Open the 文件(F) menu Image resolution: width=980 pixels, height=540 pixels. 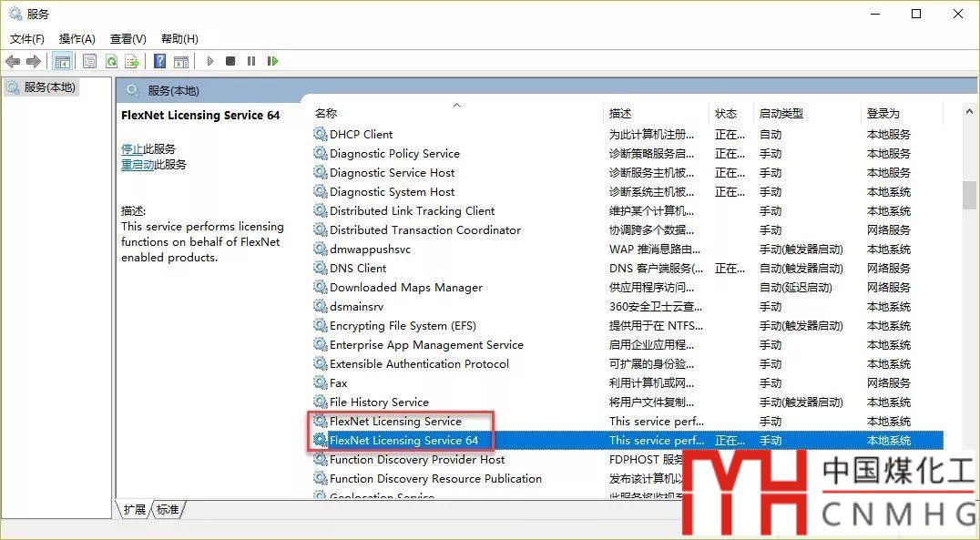coord(27,39)
